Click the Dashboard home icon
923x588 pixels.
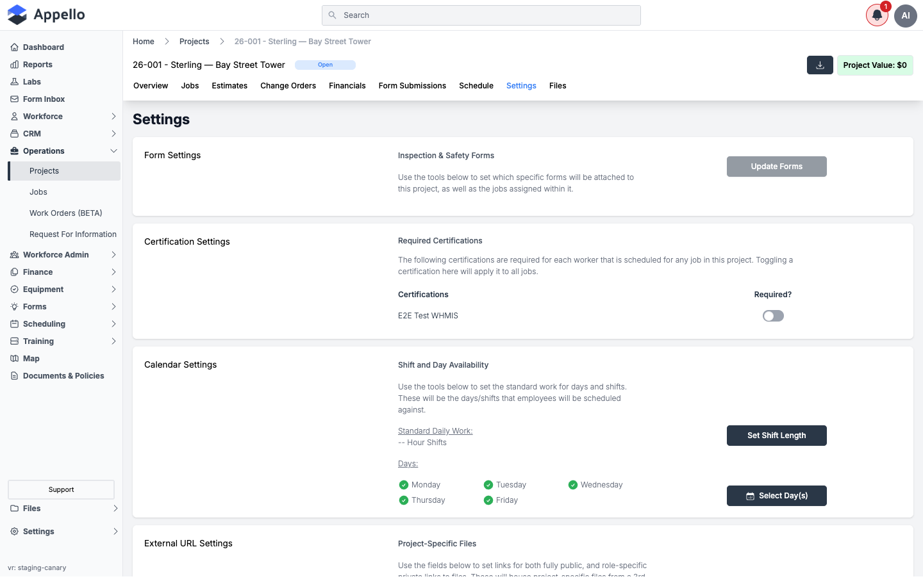pos(14,47)
